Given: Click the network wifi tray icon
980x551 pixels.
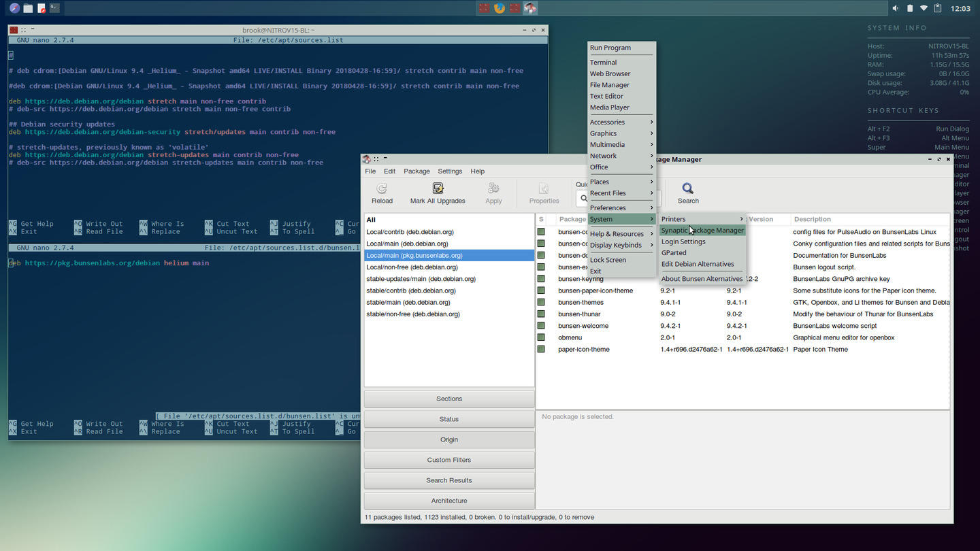Looking at the screenshot, I should 924,8.
